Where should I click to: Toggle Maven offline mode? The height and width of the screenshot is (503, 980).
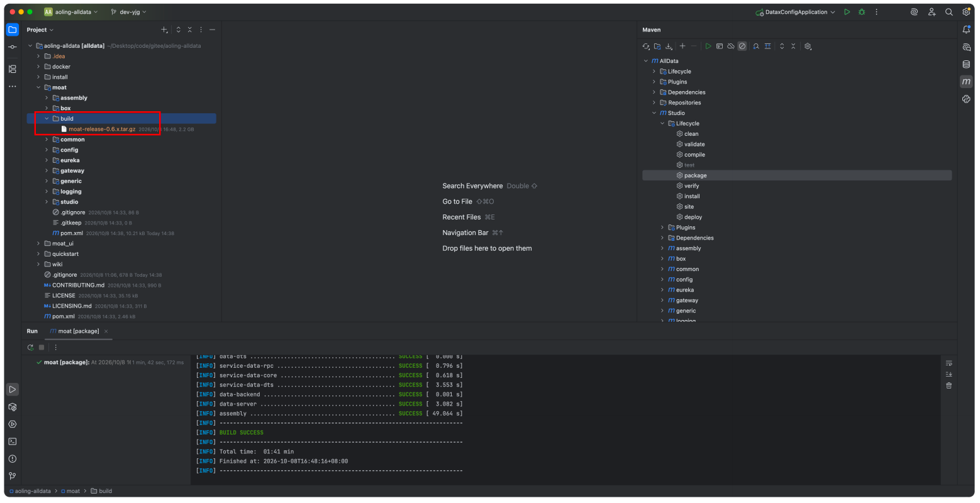click(x=731, y=47)
